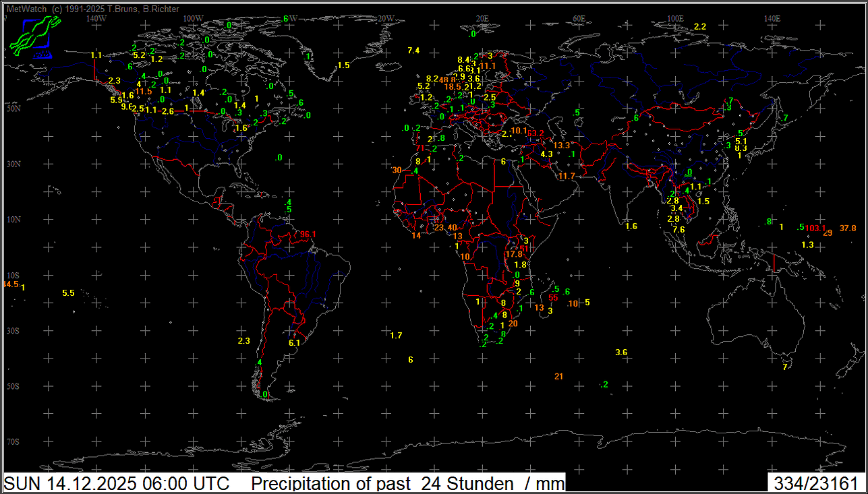The image size is (868, 494).
Task: Select the 50N latitude label
Action: [13, 109]
